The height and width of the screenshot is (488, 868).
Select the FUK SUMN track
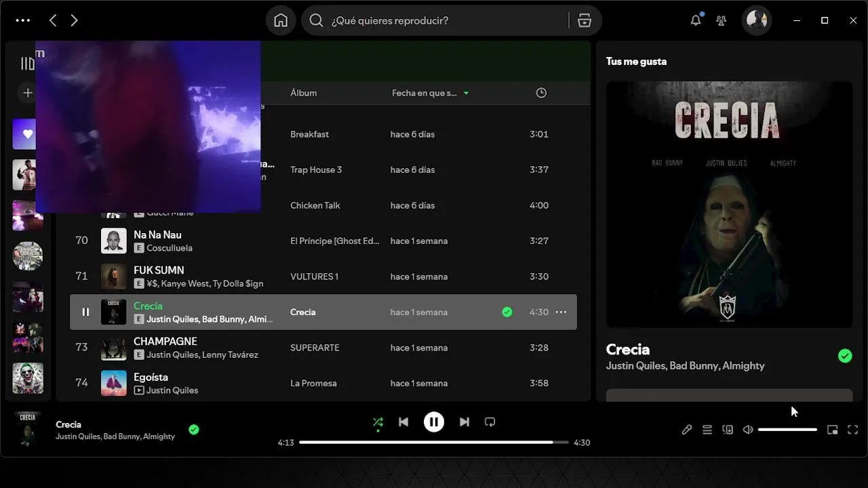[x=159, y=270]
